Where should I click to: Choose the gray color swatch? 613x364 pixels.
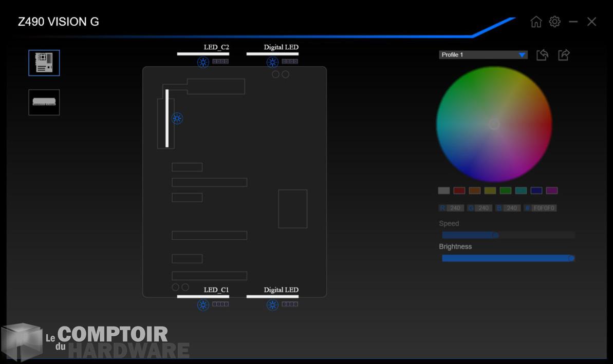pos(444,190)
